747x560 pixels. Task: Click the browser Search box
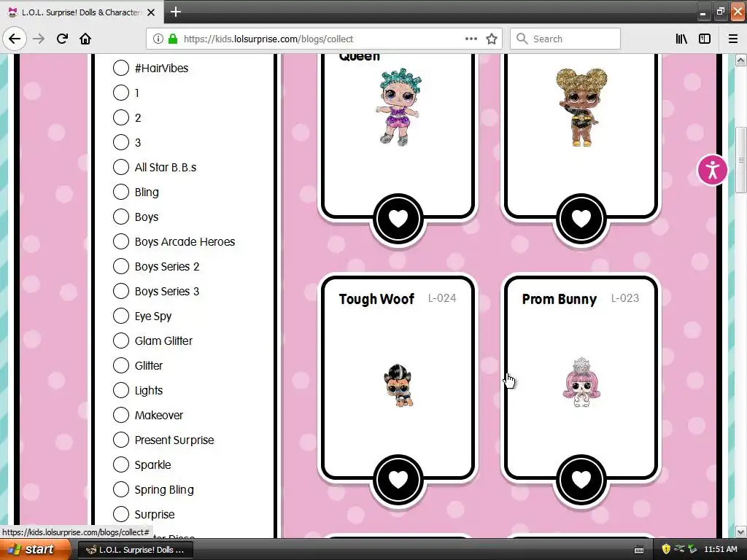tap(565, 39)
